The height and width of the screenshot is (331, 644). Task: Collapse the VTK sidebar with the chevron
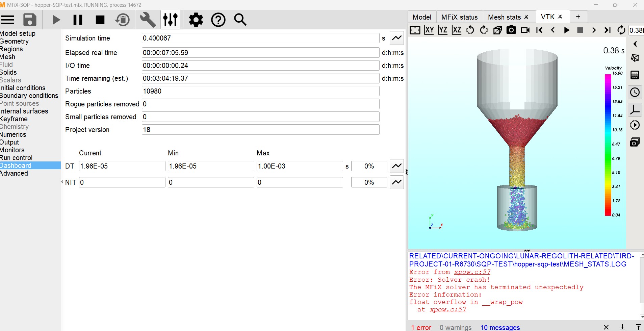click(635, 44)
